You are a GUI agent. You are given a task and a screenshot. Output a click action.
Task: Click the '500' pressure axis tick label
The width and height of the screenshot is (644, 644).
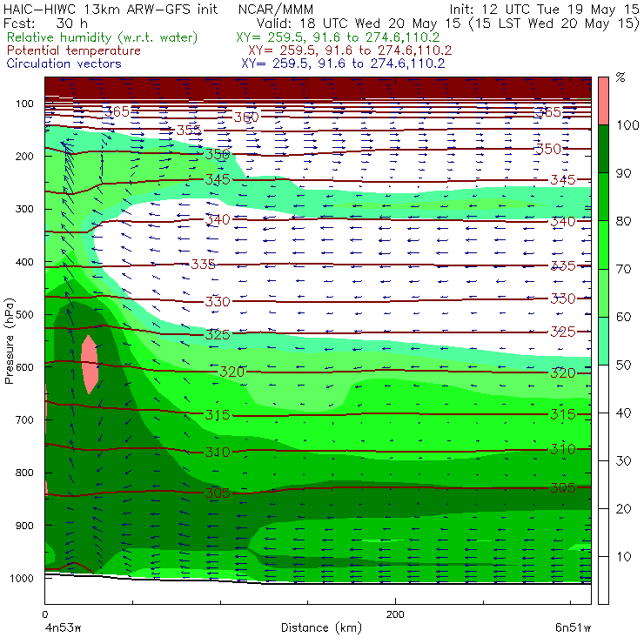point(24,315)
